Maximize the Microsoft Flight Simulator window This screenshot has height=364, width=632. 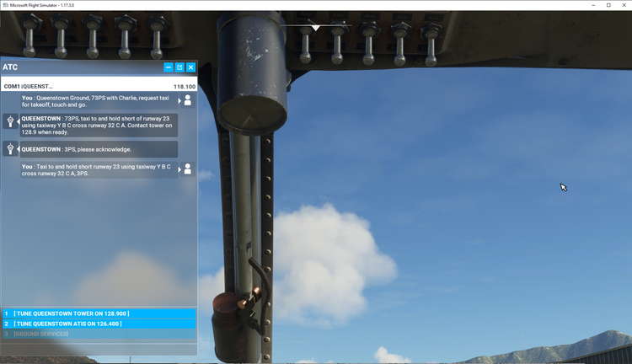click(608, 5)
